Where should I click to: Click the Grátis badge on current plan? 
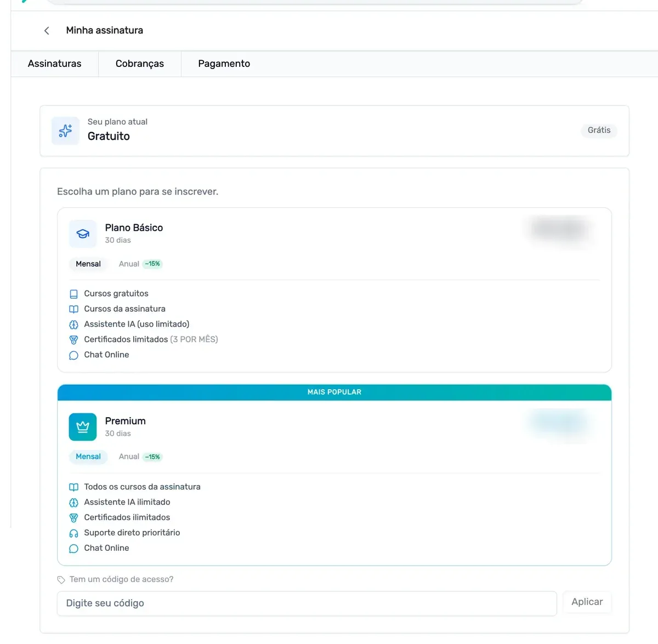[599, 130]
